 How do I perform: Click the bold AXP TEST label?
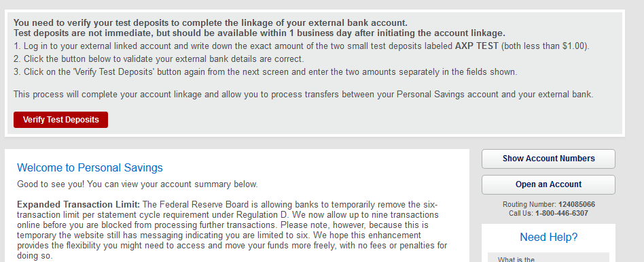(476, 46)
